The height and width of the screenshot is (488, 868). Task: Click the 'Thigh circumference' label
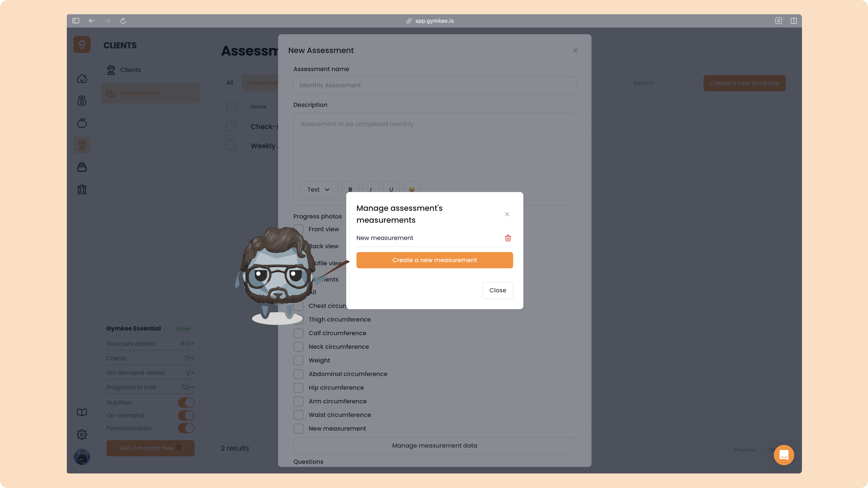point(339,320)
